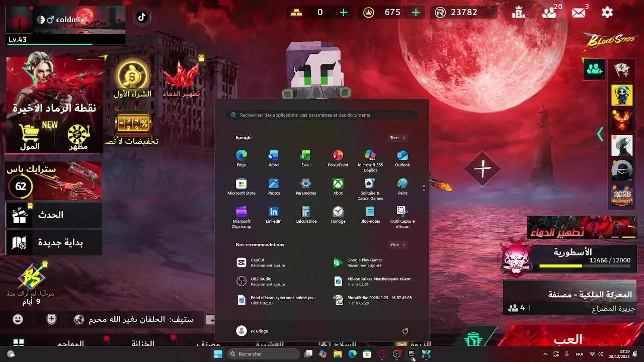Launch Paint from pinned apps
644x362 pixels.
tap(403, 187)
